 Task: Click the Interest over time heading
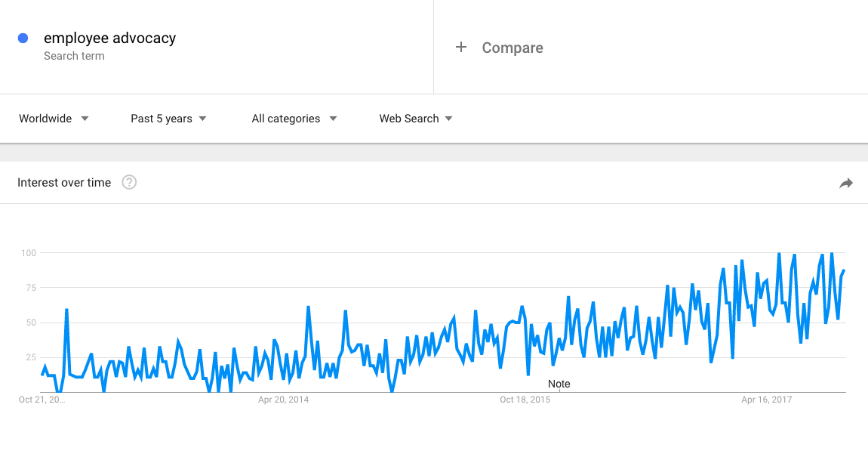pyautogui.click(x=64, y=183)
